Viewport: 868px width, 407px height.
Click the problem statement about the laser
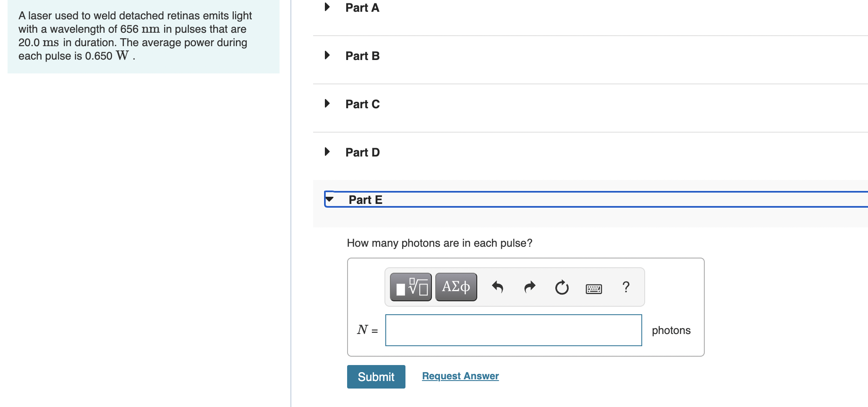point(135,36)
